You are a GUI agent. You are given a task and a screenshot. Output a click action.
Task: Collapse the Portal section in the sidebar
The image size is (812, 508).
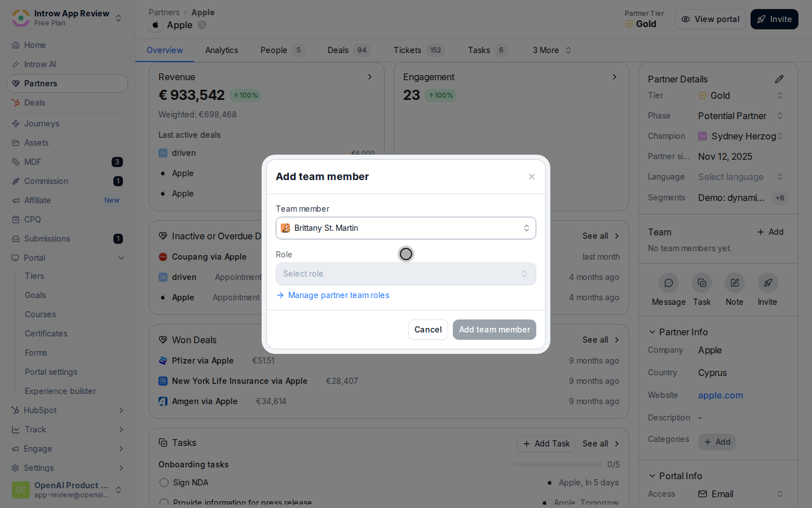point(121,258)
